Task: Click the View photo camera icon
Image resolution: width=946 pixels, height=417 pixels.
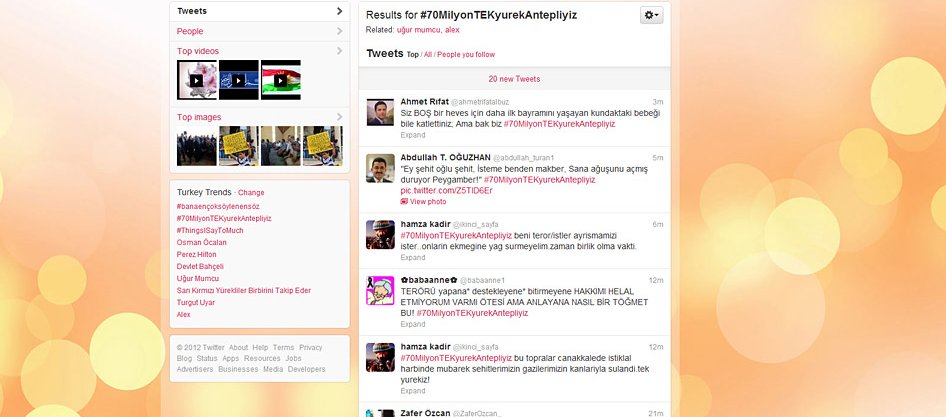Action: click(x=405, y=201)
